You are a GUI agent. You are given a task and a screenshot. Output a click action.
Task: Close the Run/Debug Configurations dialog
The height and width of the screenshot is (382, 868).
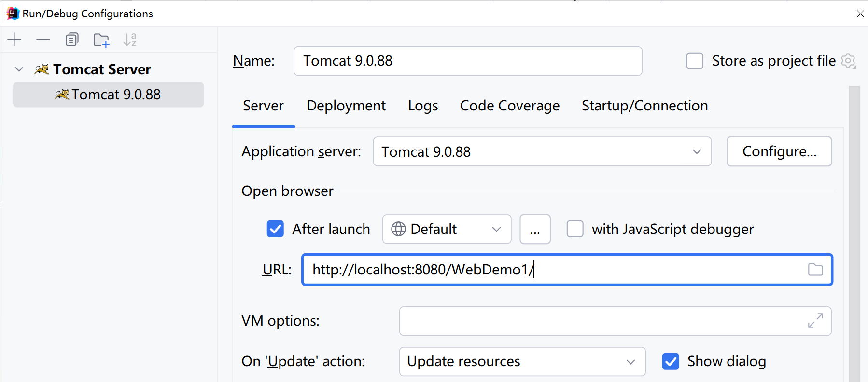click(860, 14)
